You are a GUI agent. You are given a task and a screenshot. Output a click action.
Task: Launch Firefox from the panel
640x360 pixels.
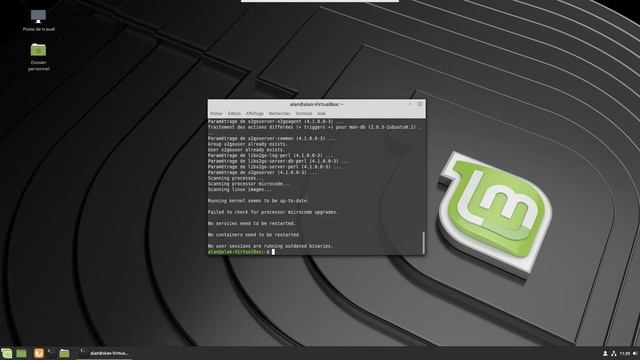[x=39, y=353]
